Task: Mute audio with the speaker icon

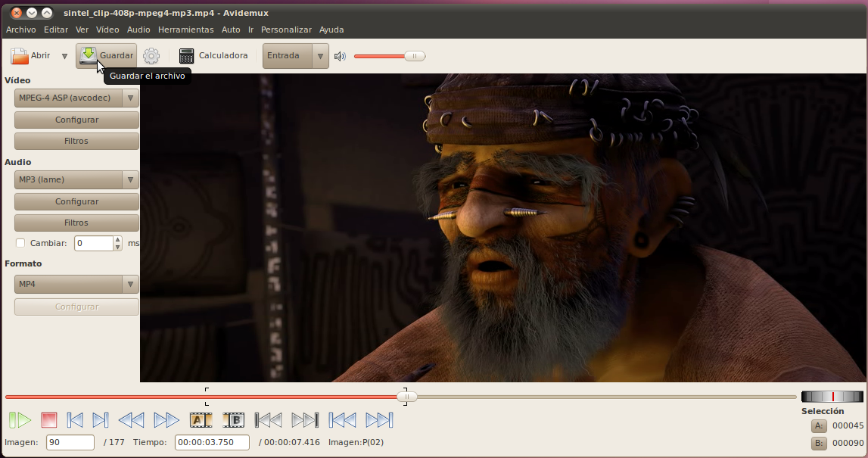Action: pos(340,56)
